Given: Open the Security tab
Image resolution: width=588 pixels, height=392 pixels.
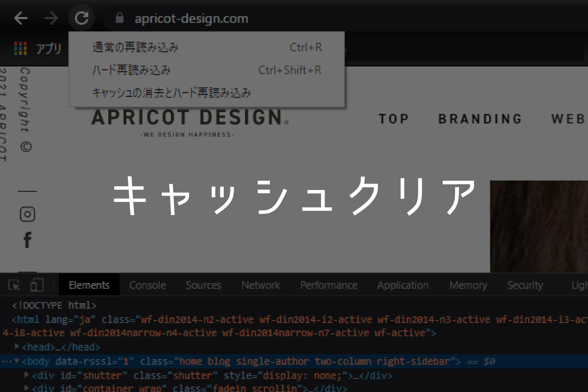Looking at the screenshot, I should pyautogui.click(x=525, y=285).
